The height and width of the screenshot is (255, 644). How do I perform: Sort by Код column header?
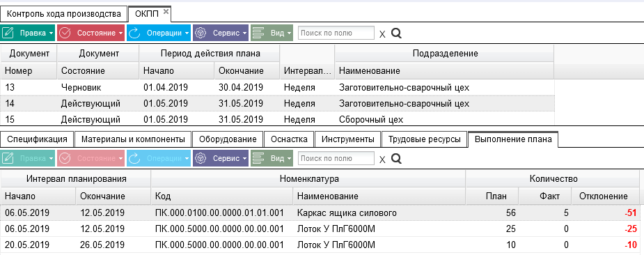222,196
